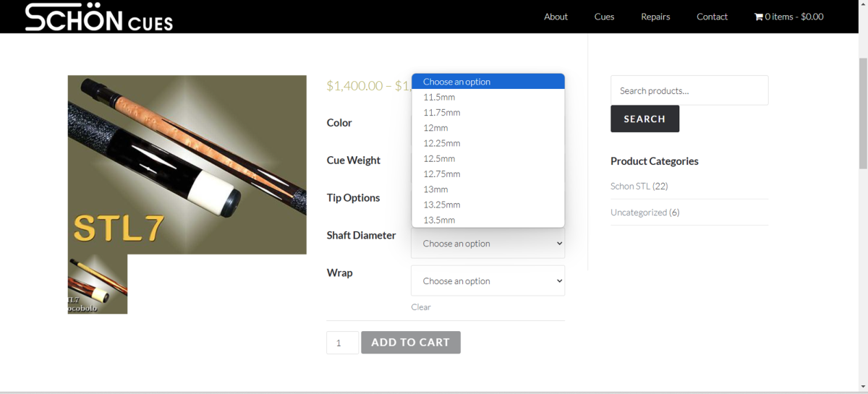Focus the Search products input field
The height and width of the screenshot is (394, 868).
(x=689, y=91)
